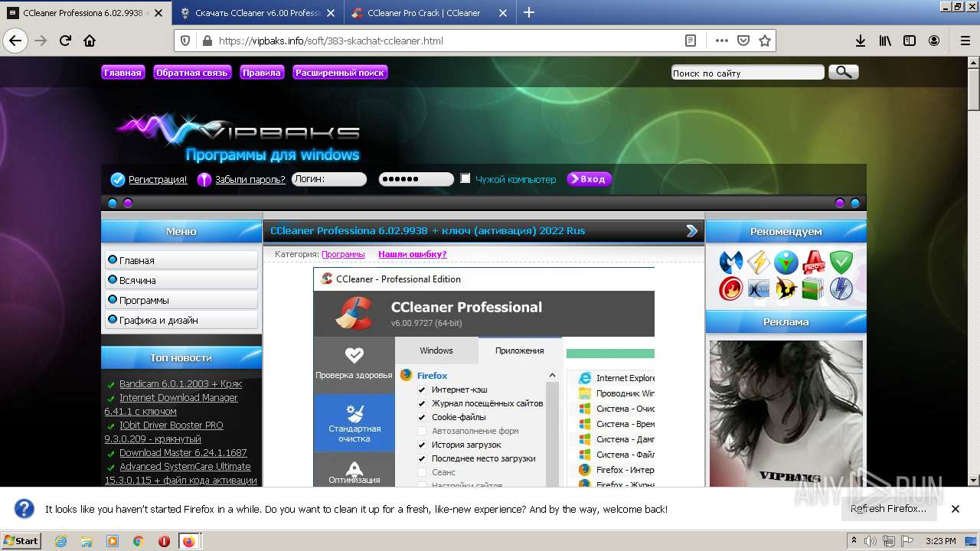Open a new tab with the plus button
980x551 pixels.
(528, 12)
